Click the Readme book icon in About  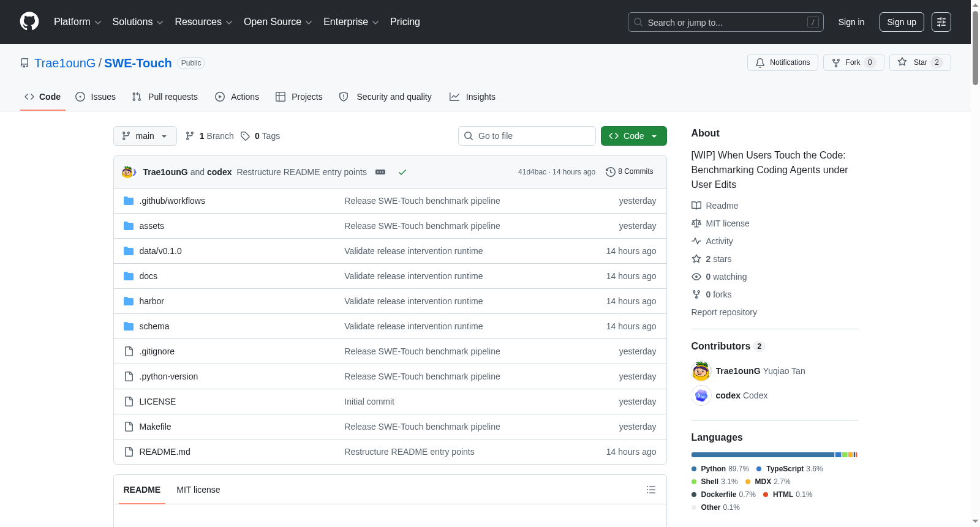[696, 206]
